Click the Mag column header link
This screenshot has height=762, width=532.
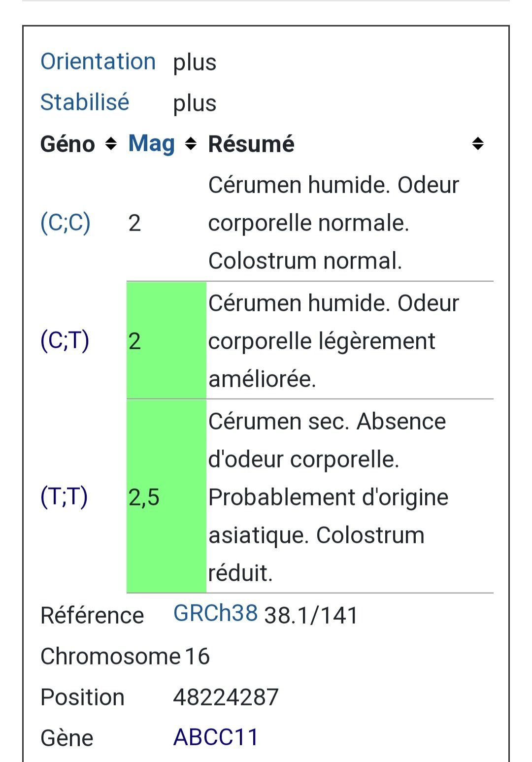152,144
